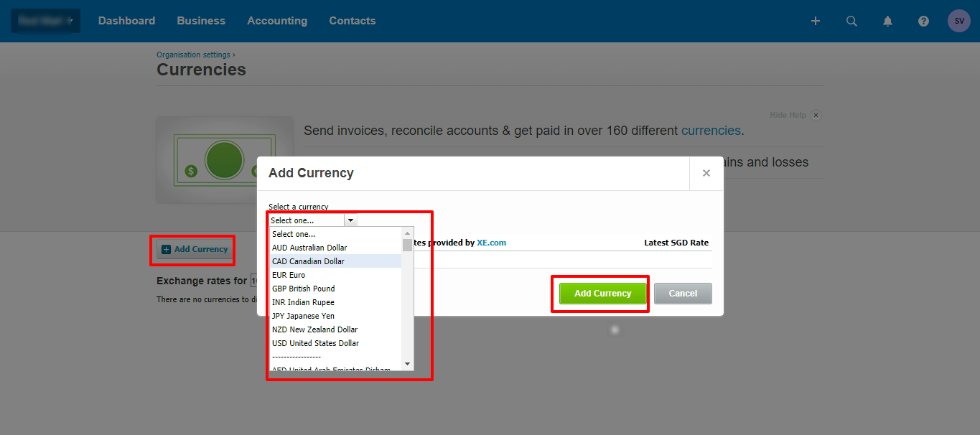Click the plus create-new icon in header
Viewport: 980px width, 435px height.
pyautogui.click(x=815, y=21)
